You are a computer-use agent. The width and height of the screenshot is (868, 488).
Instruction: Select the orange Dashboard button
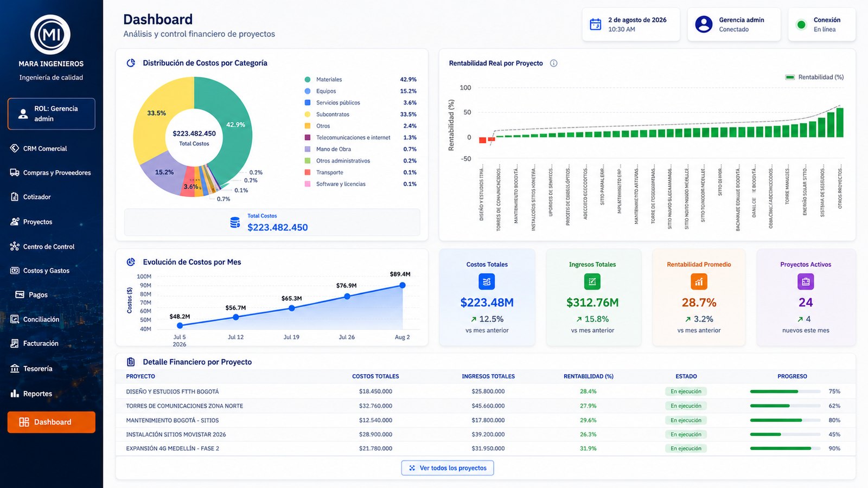click(x=52, y=422)
